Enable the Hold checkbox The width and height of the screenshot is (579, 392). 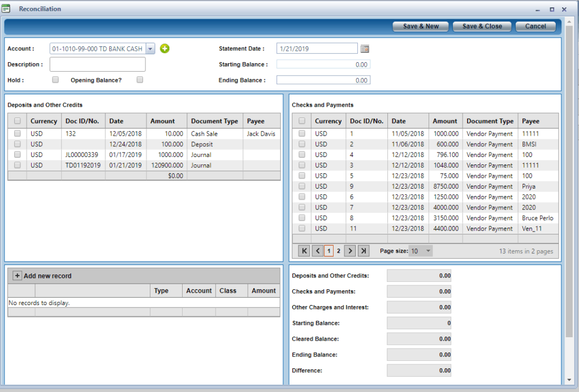coord(55,80)
